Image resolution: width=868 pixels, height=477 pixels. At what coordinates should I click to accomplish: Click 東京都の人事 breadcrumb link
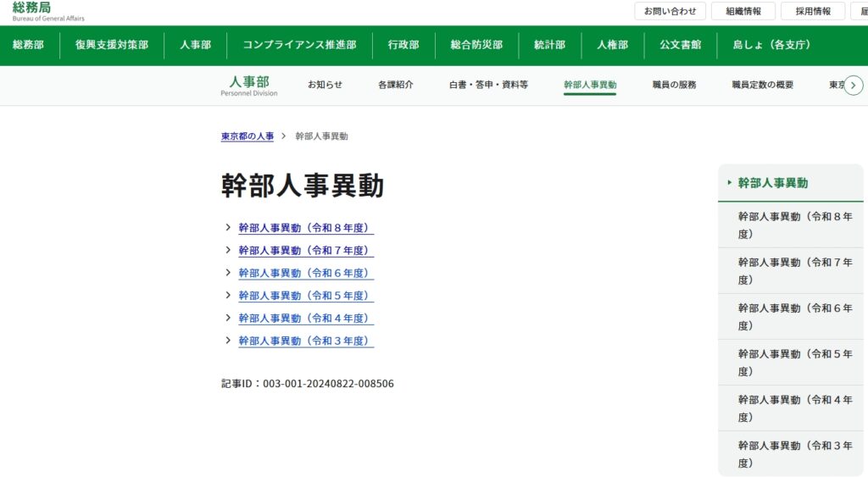click(248, 136)
